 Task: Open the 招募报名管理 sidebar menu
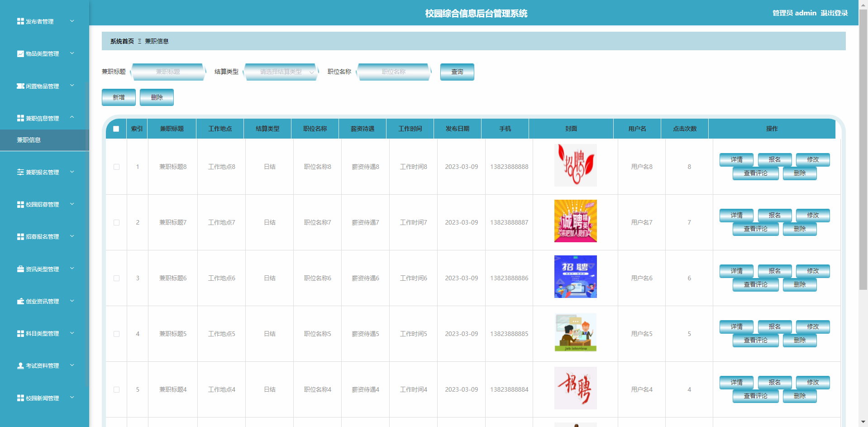click(42, 237)
